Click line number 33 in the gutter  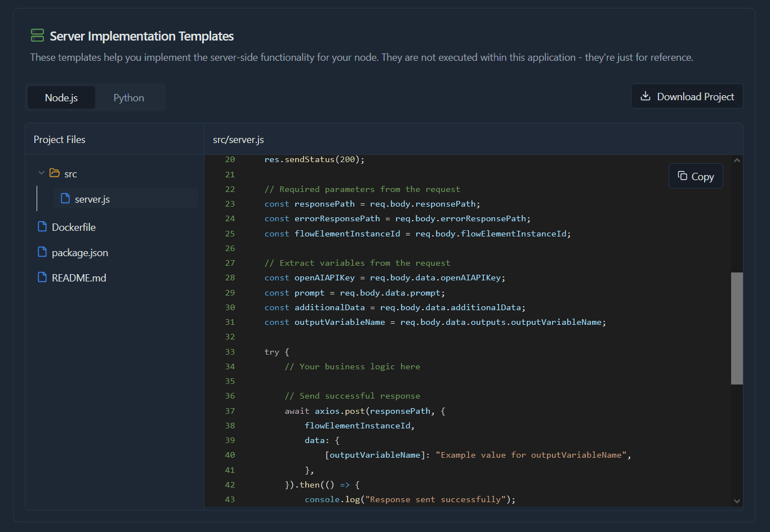click(230, 352)
